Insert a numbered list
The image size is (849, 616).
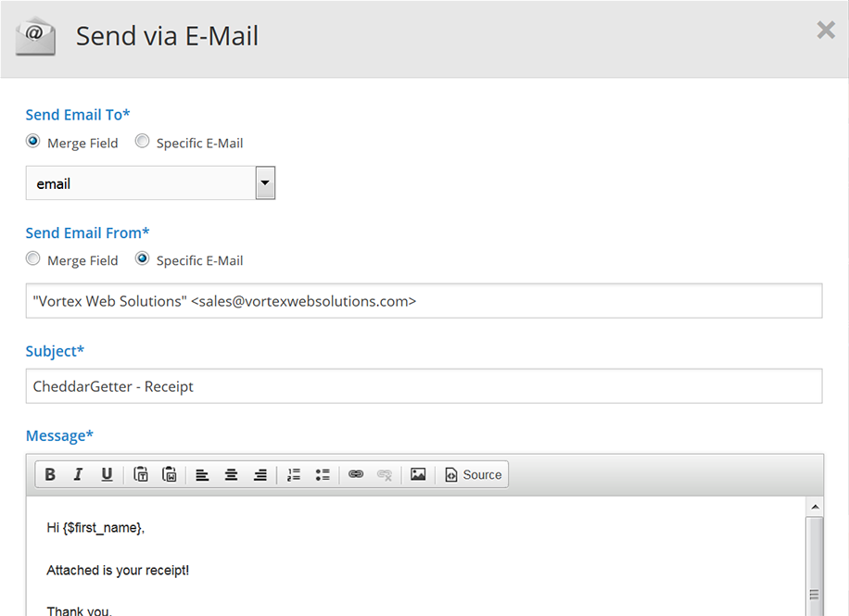pyautogui.click(x=294, y=475)
